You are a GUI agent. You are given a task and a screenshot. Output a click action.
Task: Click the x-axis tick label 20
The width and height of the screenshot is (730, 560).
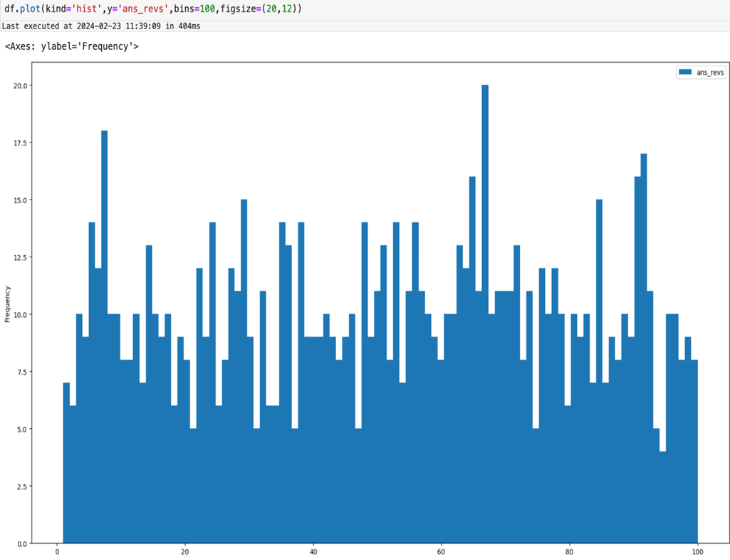click(x=185, y=552)
